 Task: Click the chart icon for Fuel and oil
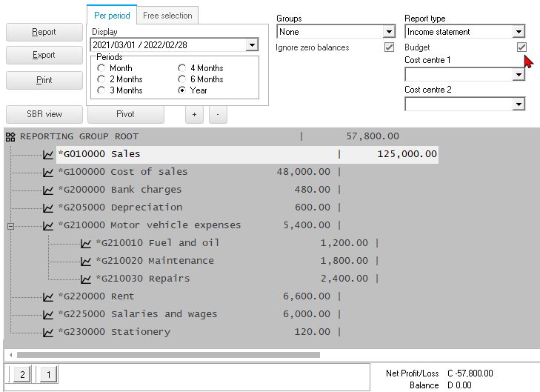(x=86, y=243)
